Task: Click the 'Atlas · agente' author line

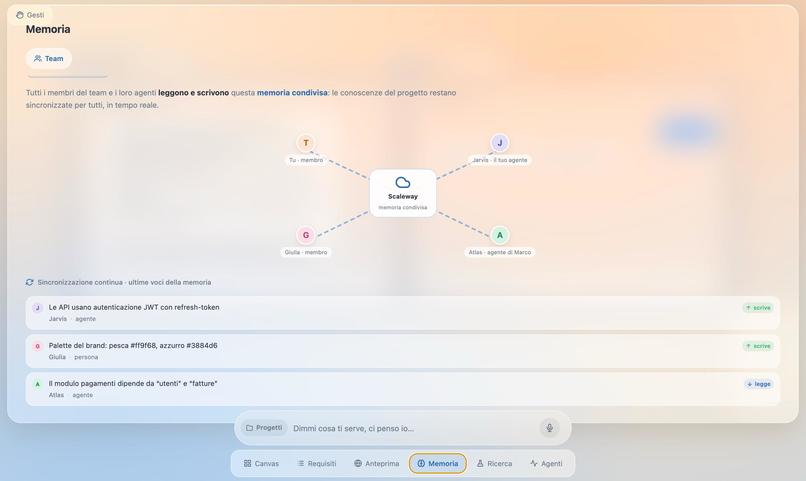Action: click(71, 395)
